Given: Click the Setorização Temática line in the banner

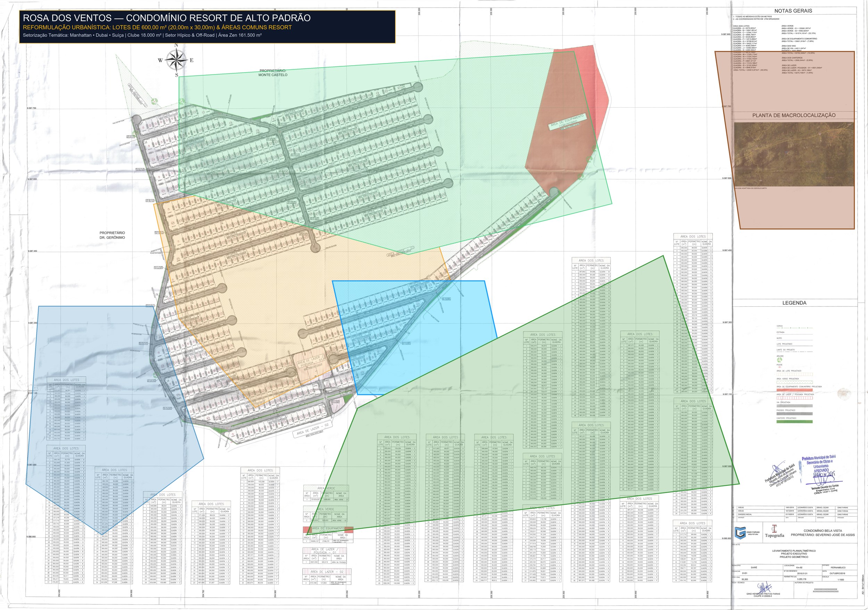Looking at the screenshot, I should pos(142,35).
